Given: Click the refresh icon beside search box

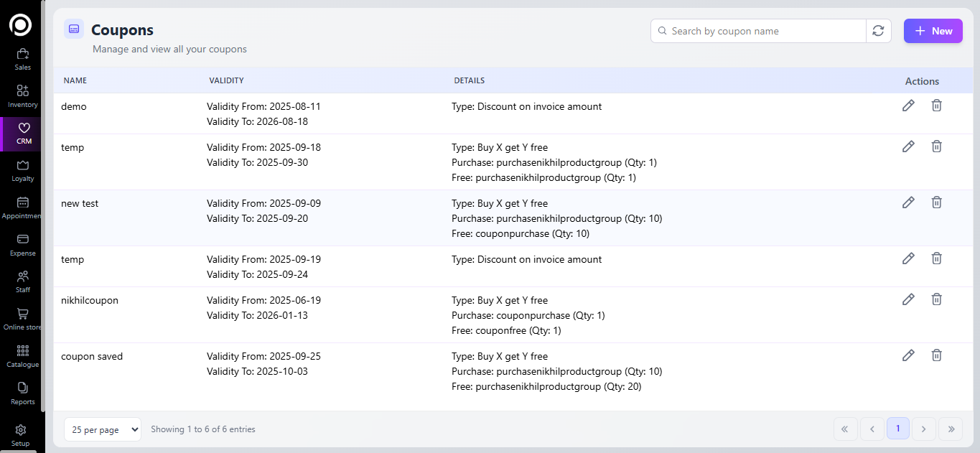Looking at the screenshot, I should (x=878, y=31).
